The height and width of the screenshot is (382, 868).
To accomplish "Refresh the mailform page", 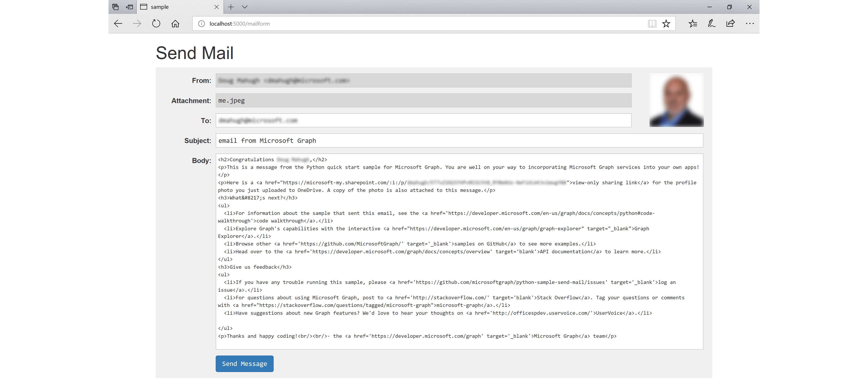I will (x=156, y=23).
